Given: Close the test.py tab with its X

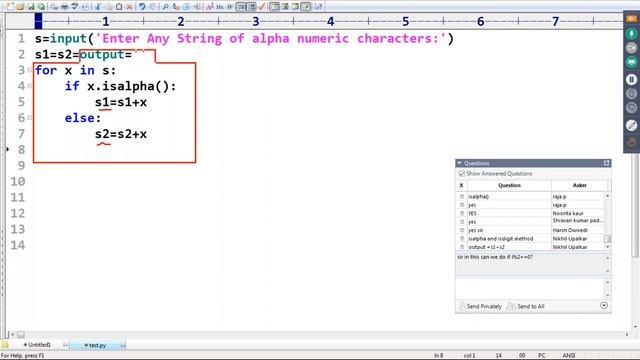Looking at the screenshot, I should pyautogui.click(x=123, y=346).
